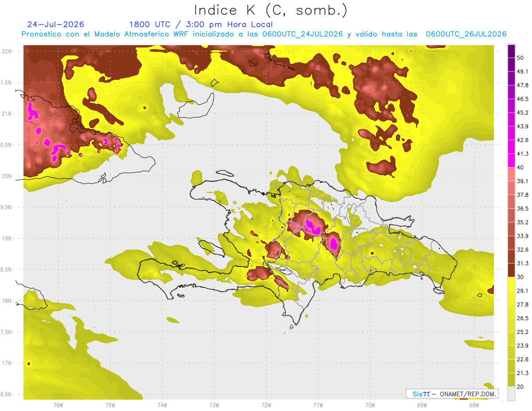Click the longitude label "70W"
The image size is (532, 411).
pyautogui.click(x=370, y=405)
